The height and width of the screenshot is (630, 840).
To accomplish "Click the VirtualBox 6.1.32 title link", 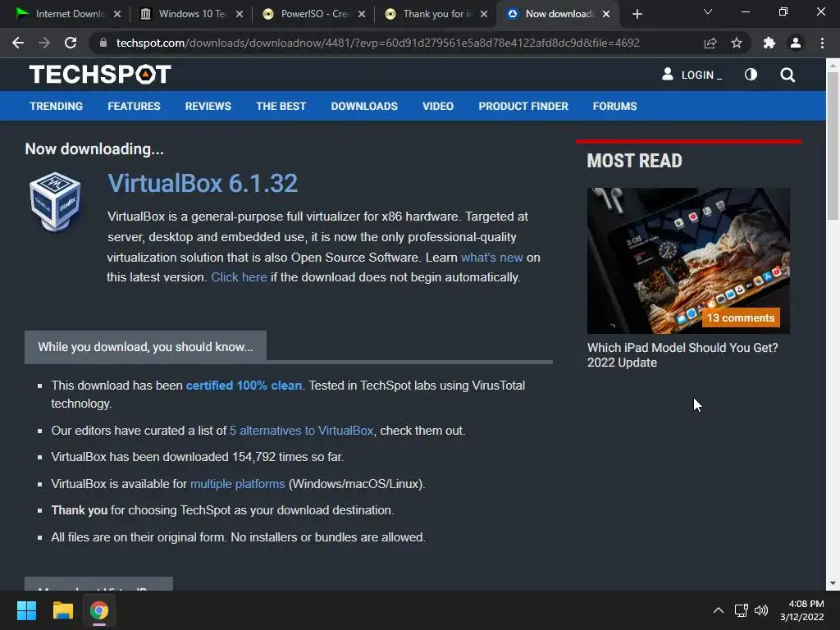I will (203, 183).
